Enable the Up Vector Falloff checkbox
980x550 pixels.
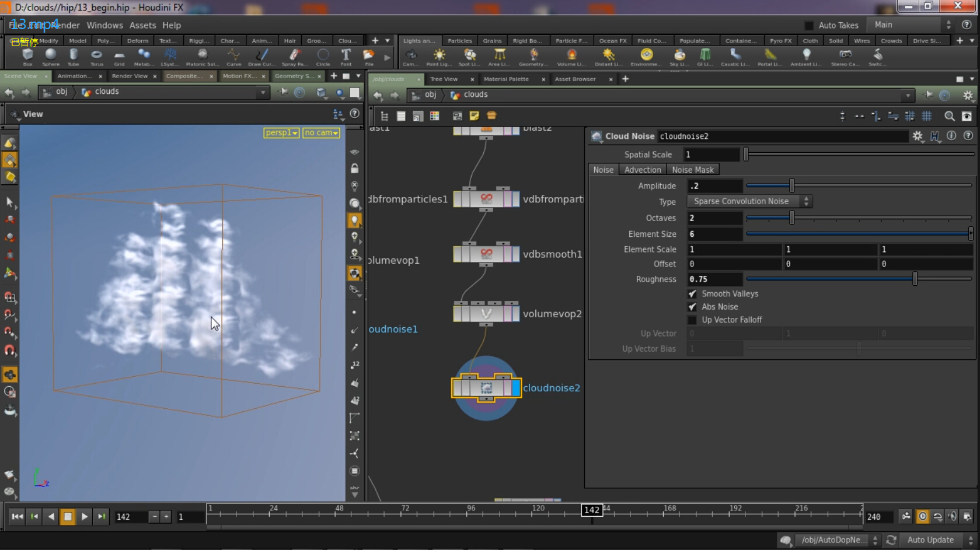coord(692,320)
